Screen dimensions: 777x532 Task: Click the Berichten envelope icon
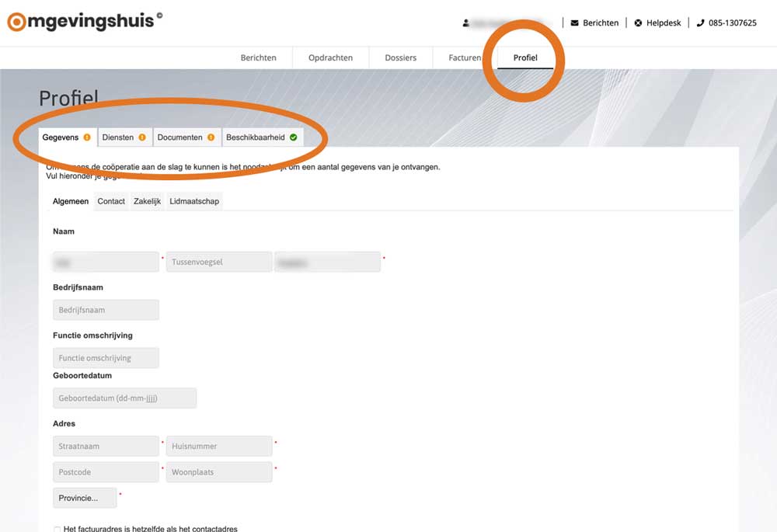575,23
